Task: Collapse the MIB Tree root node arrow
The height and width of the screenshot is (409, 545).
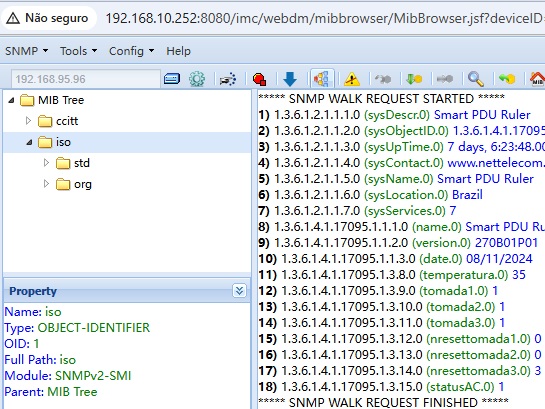Action: (x=11, y=100)
